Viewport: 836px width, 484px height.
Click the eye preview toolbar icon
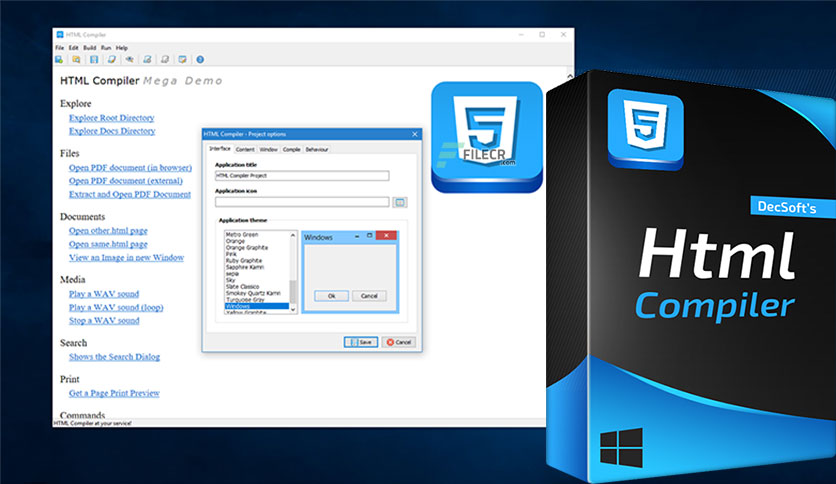pyautogui.click(x=129, y=59)
